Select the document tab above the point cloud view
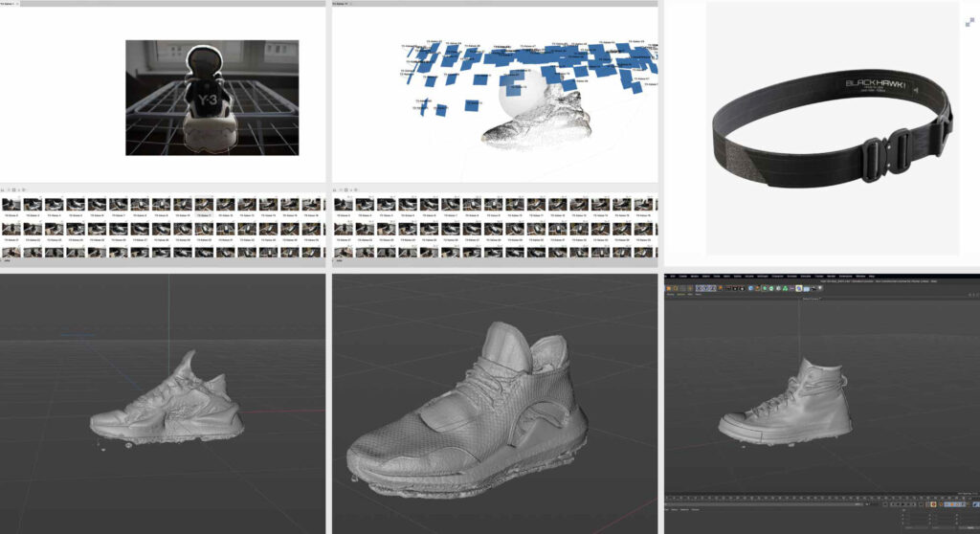Image resolution: width=980 pixels, height=534 pixels. 342,3
